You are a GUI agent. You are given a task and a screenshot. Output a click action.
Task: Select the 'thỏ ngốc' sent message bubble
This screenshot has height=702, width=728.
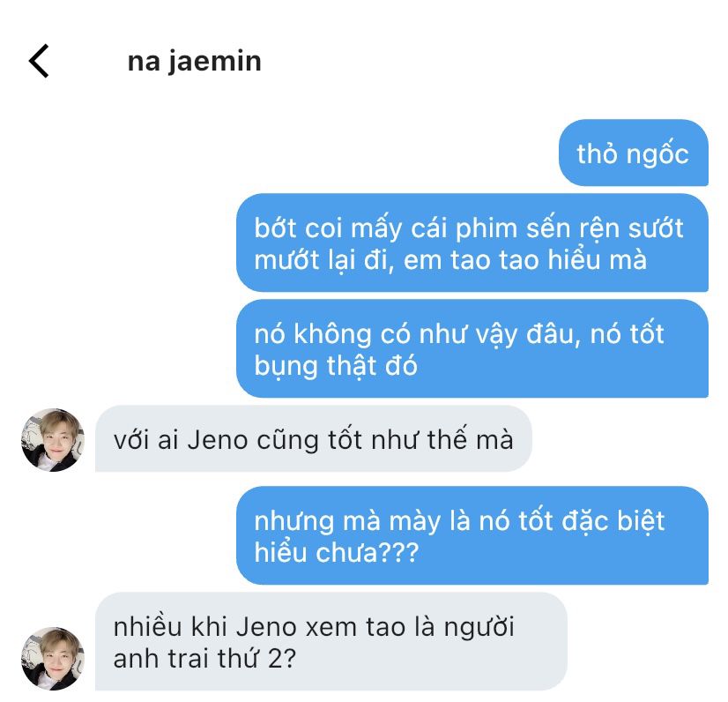(634, 153)
